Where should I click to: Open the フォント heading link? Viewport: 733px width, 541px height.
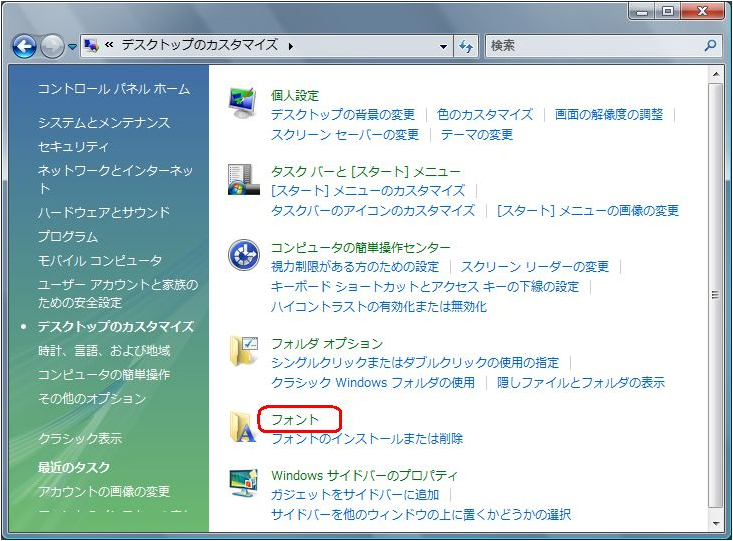tap(295, 419)
